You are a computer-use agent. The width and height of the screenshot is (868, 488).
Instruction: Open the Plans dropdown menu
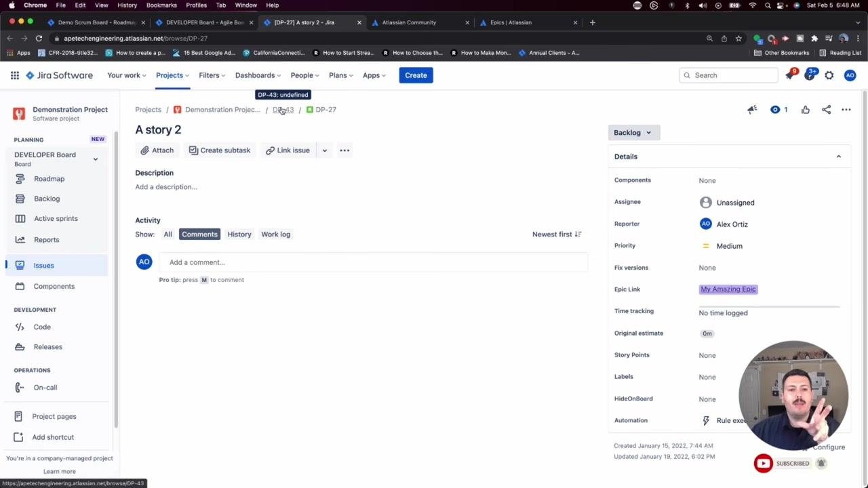point(341,75)
